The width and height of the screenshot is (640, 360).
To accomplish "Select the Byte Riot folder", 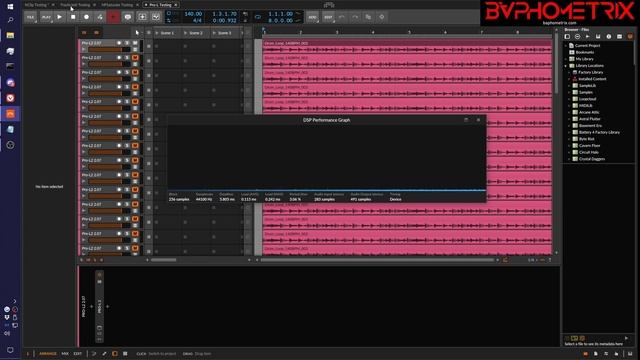I will coord(587,139).
